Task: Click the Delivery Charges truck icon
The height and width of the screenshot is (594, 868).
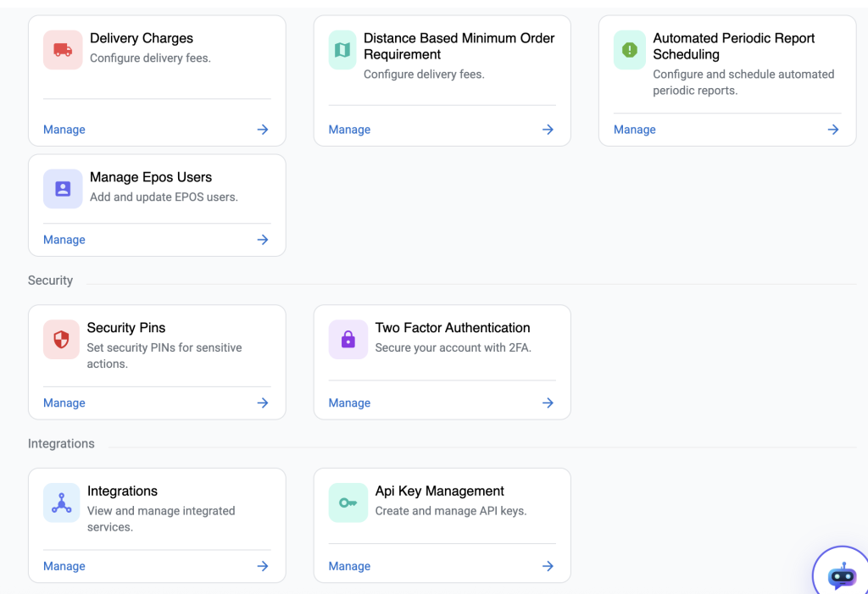Action: click(x=63, y=50)
